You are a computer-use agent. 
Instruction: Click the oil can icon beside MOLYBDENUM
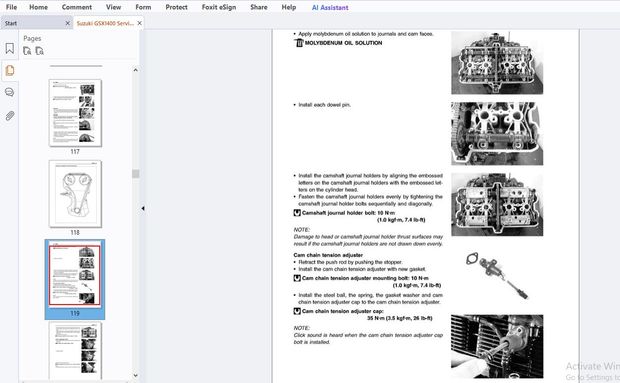pyautogui.click(x=299, y=43)
